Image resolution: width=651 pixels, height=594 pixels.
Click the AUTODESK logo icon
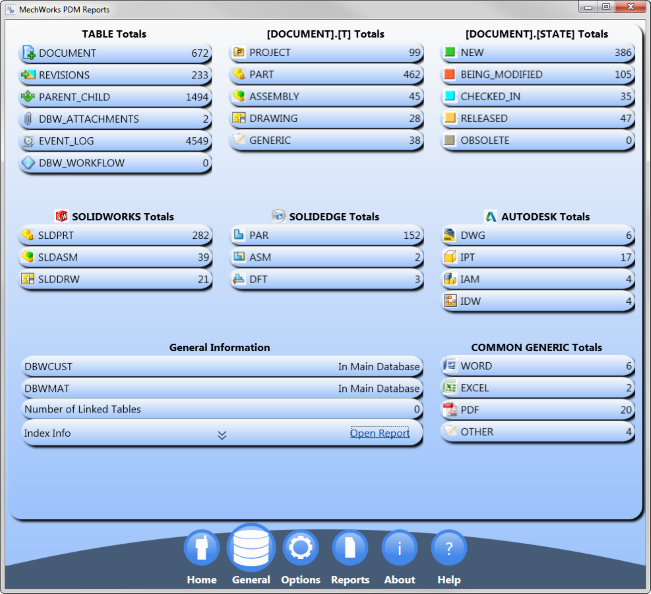491,216
